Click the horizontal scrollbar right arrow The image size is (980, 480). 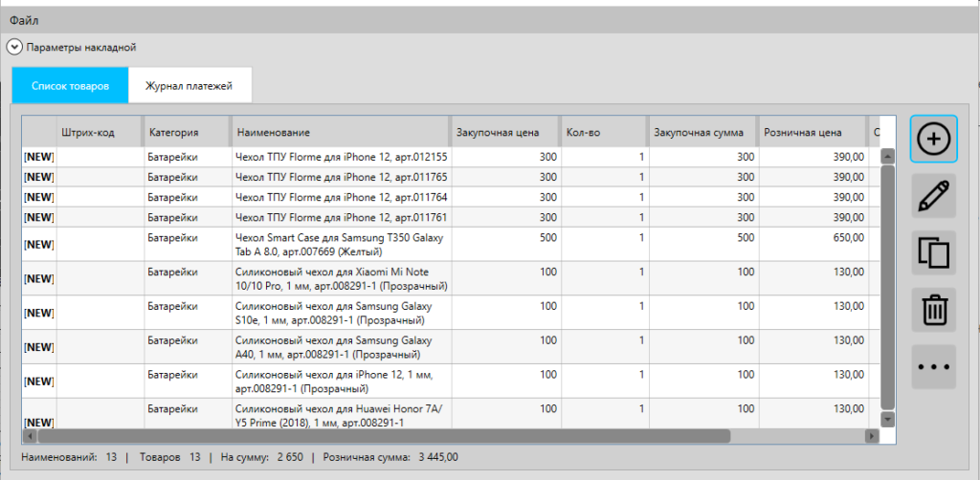[871, 436]
